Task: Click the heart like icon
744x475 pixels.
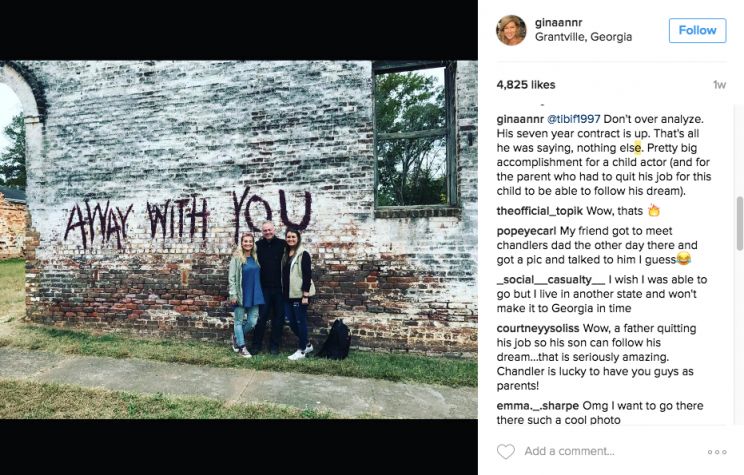Action: tap(505, 451)
